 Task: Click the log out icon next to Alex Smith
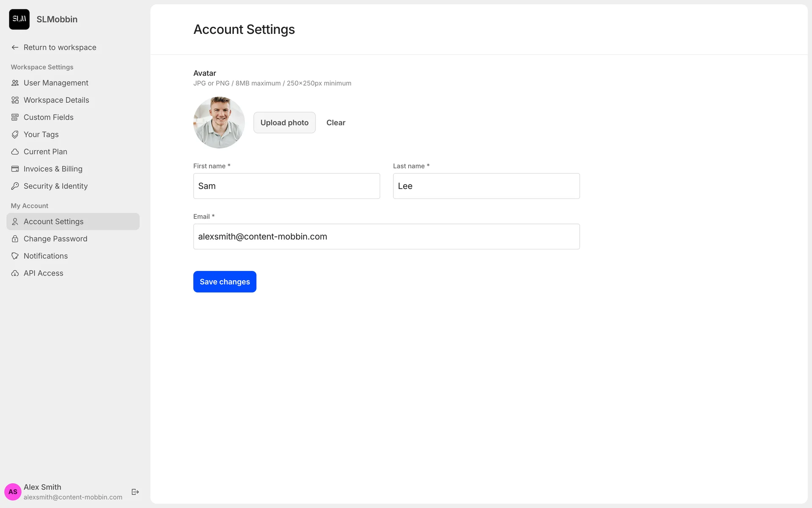(x=135, y=492)
